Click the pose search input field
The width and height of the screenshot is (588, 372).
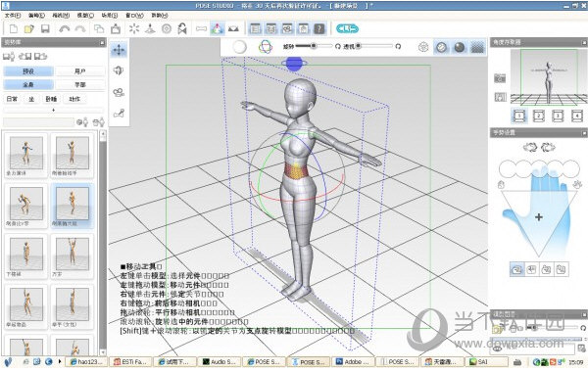[x=38, y=122]
